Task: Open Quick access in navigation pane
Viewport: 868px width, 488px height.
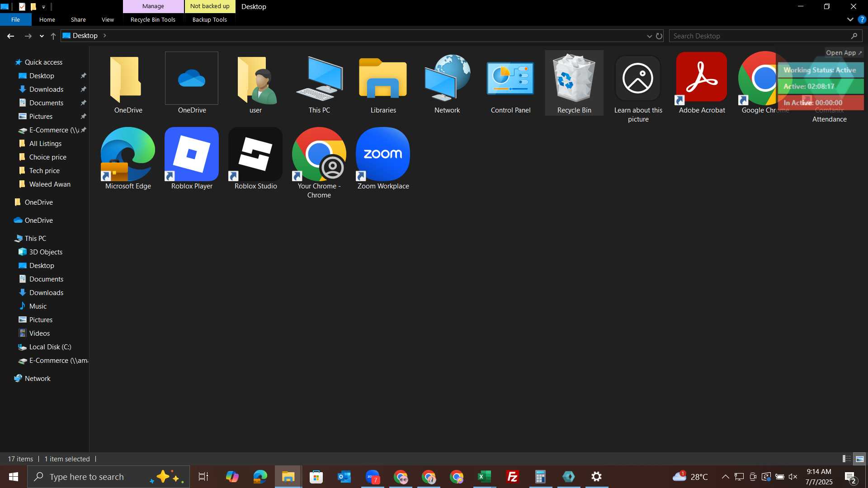Action: [43, 62]
